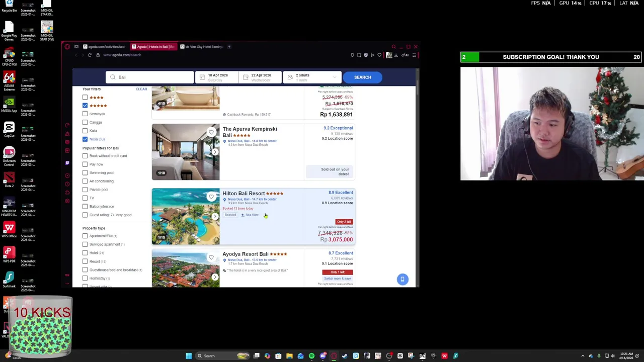Viewport: 644px width, 362px height.
Task: Open Hilton Bali Resort hotel title
Action: point(244,193)
